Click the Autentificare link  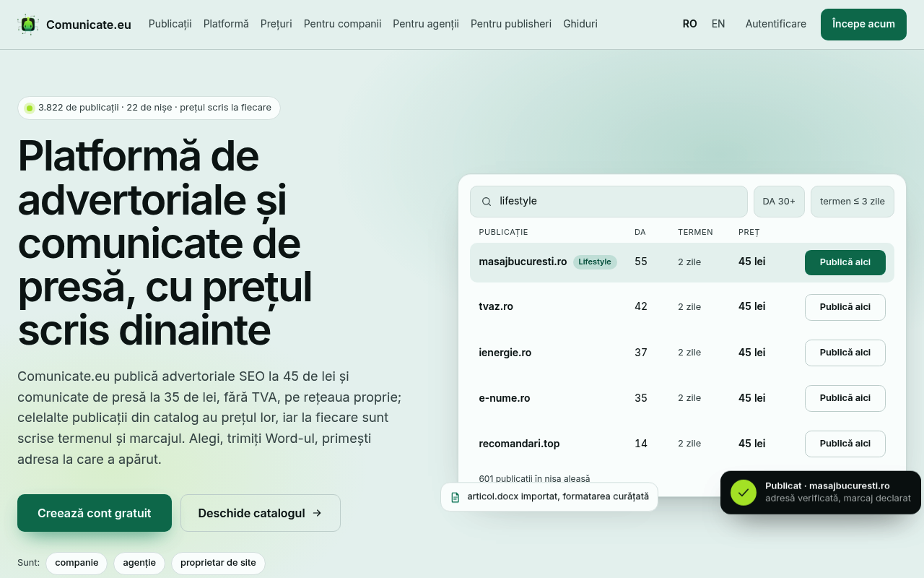click(x=776, y=24)
